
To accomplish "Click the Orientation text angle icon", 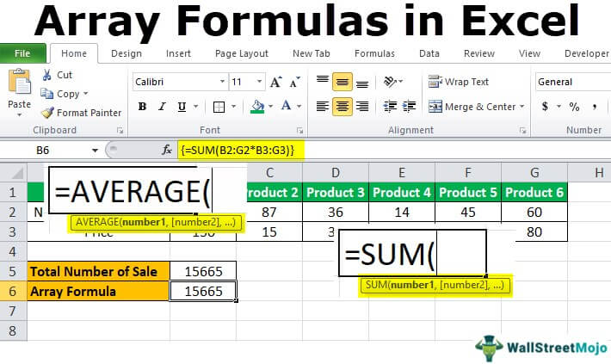I will coord(392,83).
